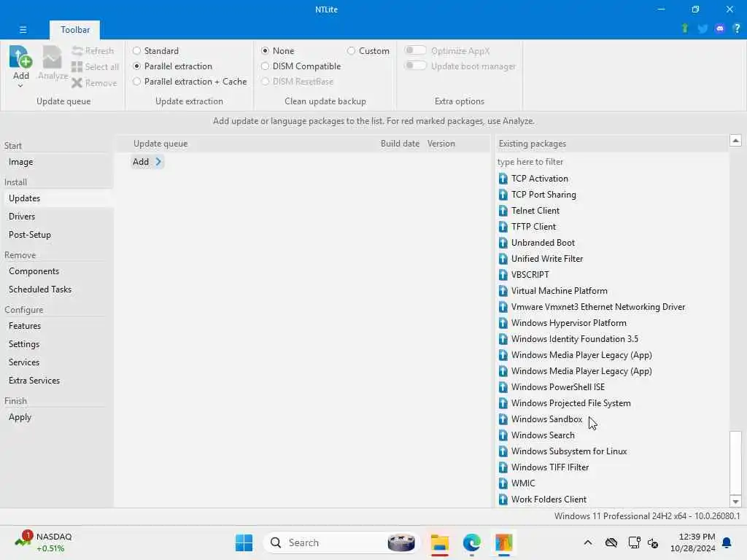Click the green upgrade arrow icon

pos(685,28)
